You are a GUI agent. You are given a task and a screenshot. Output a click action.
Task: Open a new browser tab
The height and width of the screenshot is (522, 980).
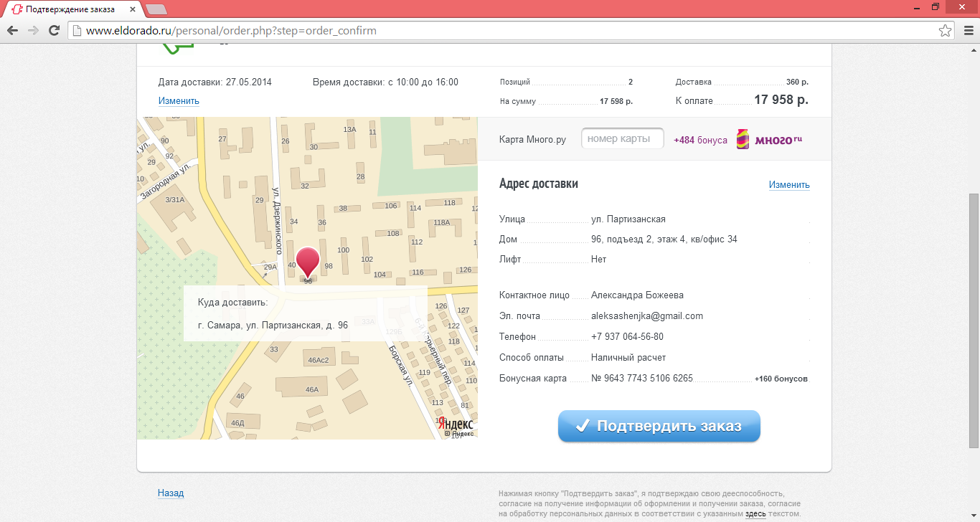(x=156, y=9)
